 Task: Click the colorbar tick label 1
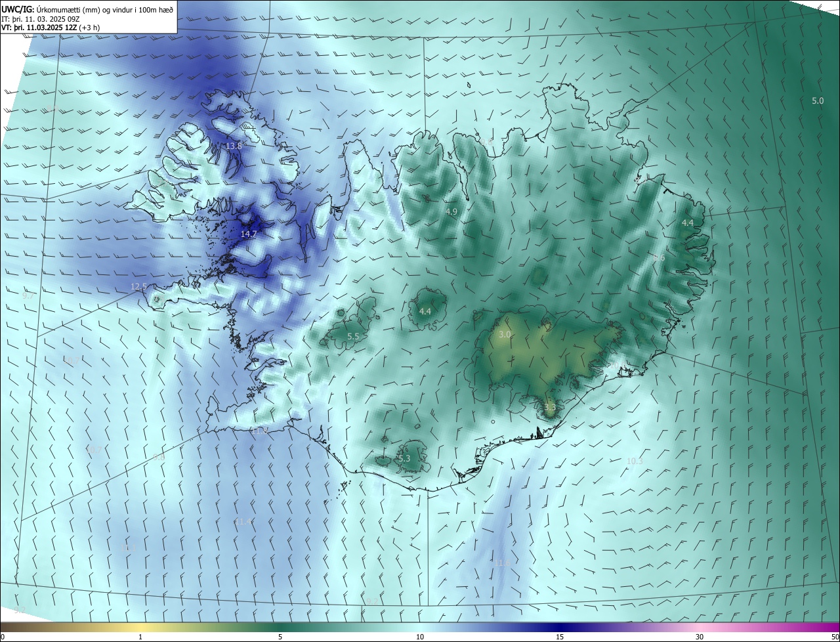(x=140, y=637)
